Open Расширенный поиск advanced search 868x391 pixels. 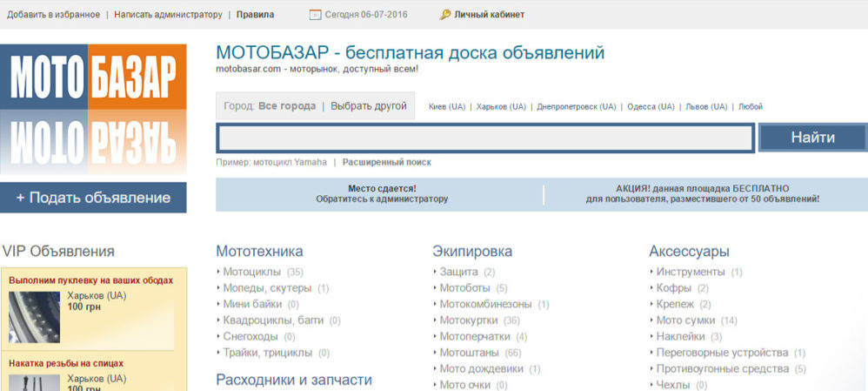pos(386,162)
